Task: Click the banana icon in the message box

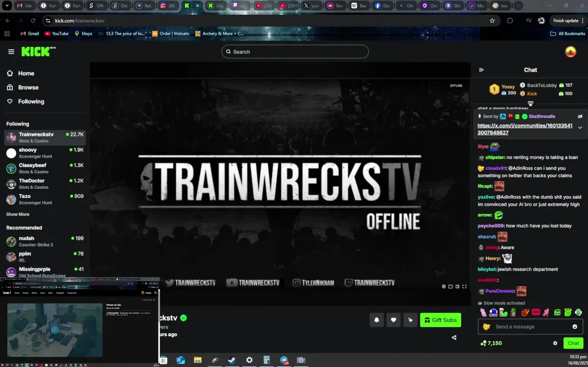Action: click(487, 327)
